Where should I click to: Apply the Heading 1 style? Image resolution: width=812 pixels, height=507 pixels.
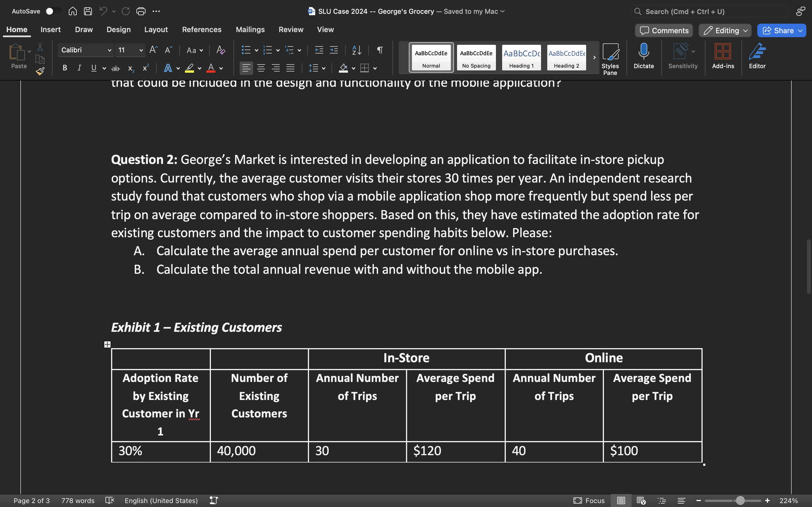[521, 57]
